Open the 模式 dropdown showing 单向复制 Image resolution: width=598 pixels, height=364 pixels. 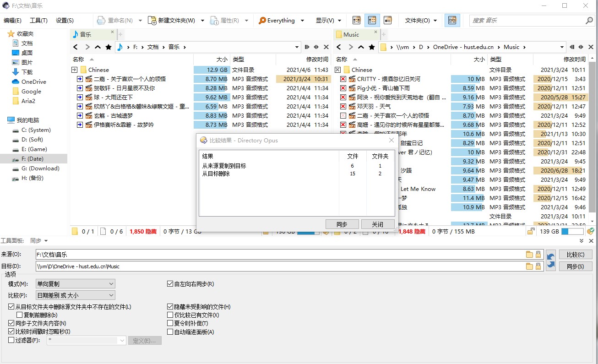75,284
